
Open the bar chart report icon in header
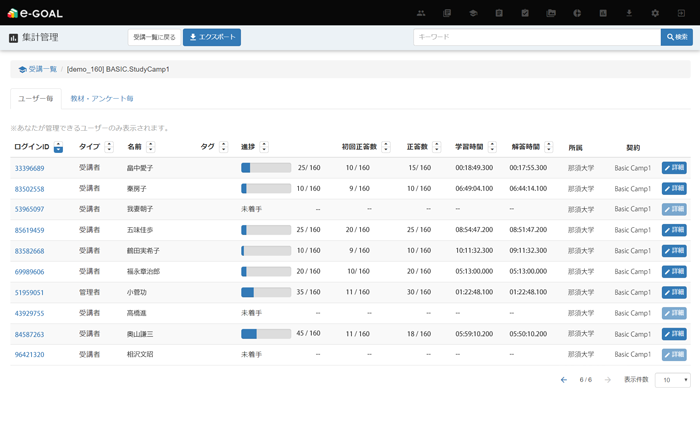603,13
